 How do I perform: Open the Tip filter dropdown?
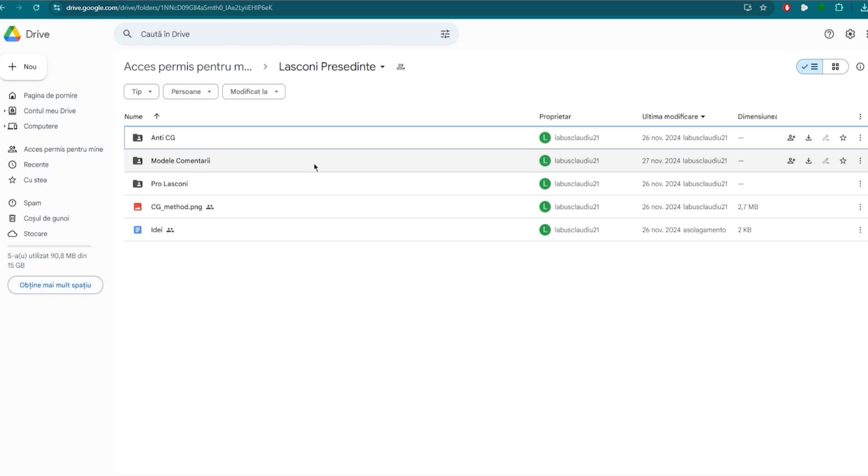pyautogui.click(x=141, y=91)
